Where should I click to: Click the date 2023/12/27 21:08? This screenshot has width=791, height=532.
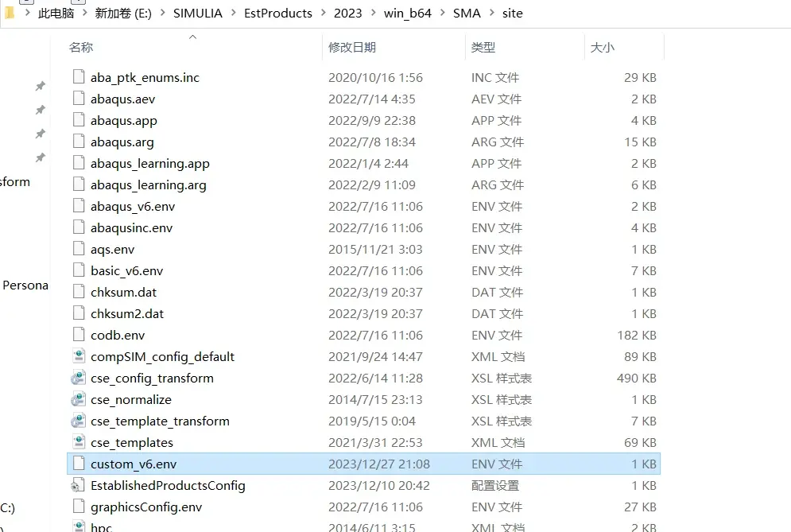coord(379,464)
